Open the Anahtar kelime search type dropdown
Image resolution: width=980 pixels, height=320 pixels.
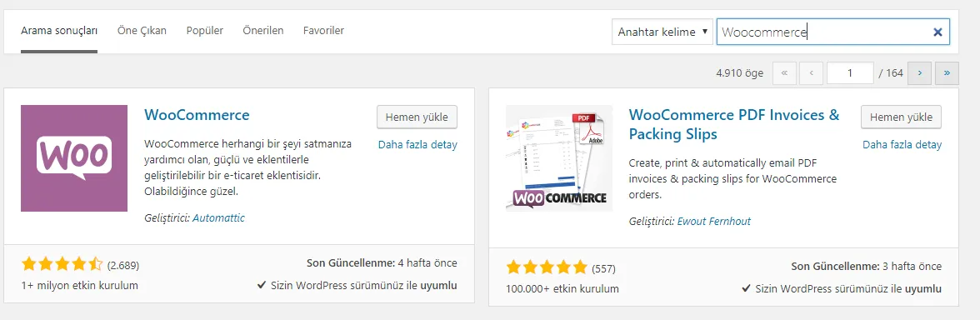click(x=662, y=32)
